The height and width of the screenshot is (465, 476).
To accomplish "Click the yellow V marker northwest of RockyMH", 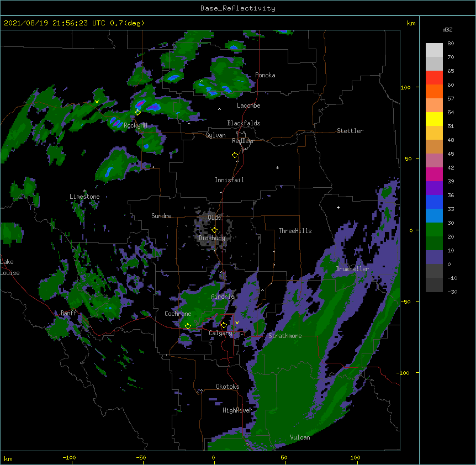I will point(97,102).
